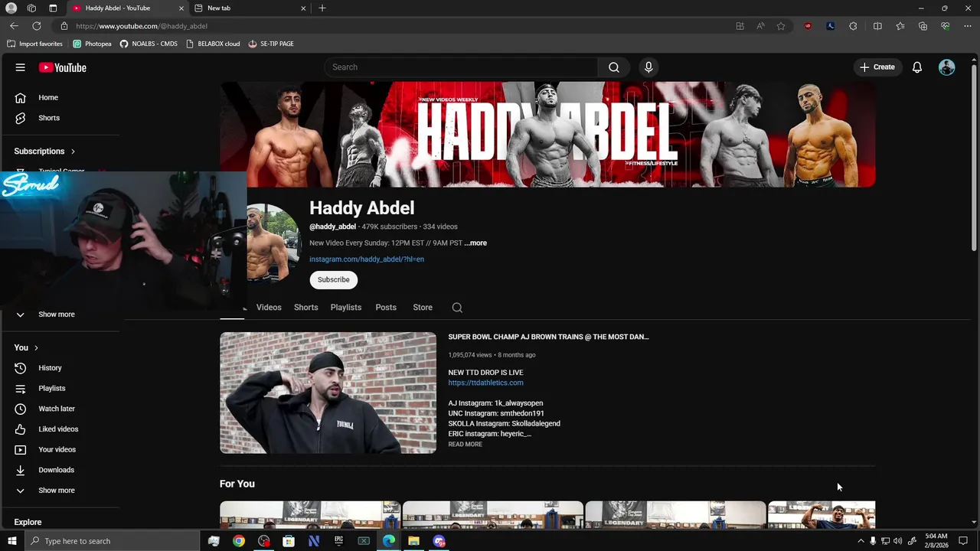Open a new browser tab plus
The height and width of the screenshot is (551, 980).
[322, 8]
